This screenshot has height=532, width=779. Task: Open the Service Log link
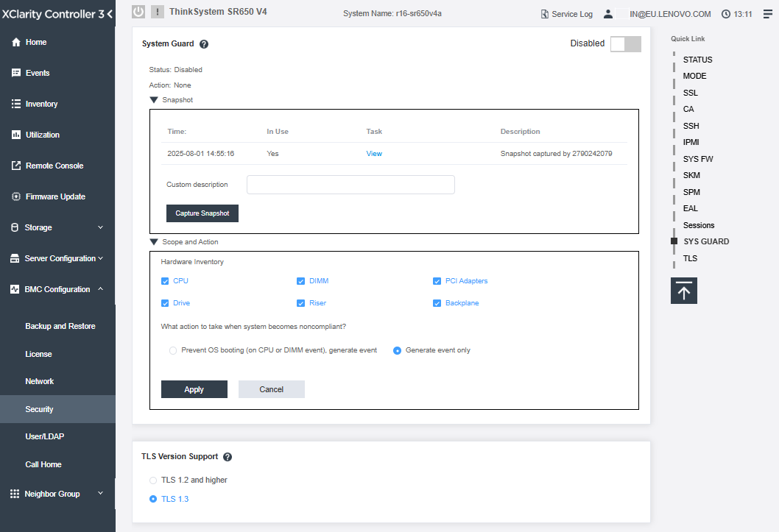(x=572, y=14)
